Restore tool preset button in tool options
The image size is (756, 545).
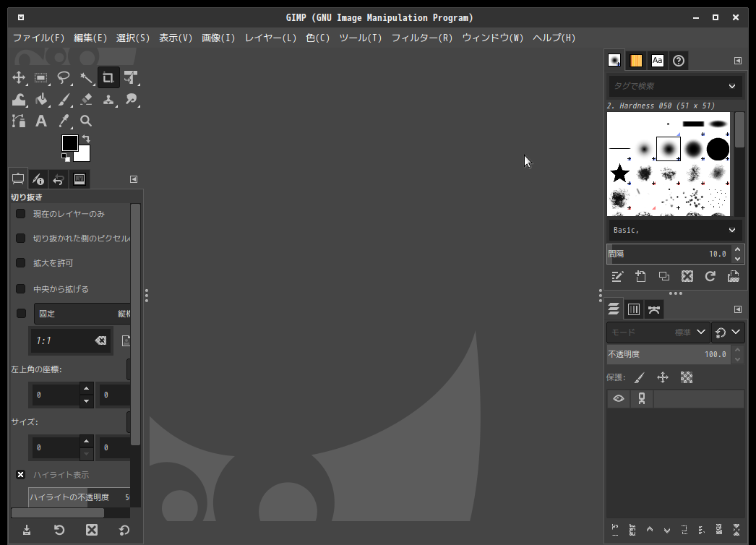tap(59, 530)
